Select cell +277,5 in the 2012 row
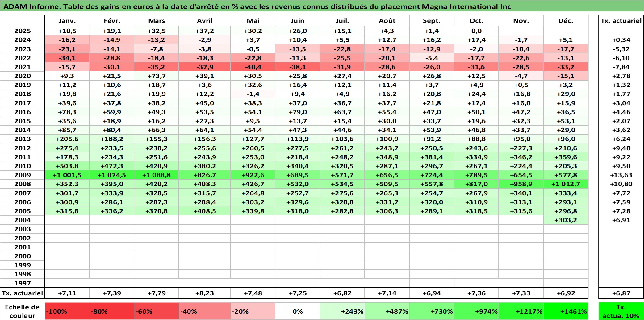This screenshot has height=320, width=644. [x=298, y=148]
